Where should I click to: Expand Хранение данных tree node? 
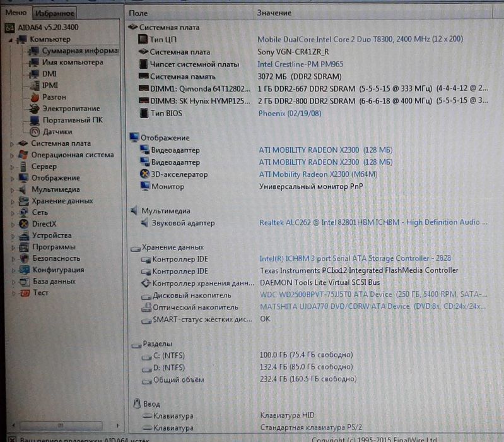[13, 201]
